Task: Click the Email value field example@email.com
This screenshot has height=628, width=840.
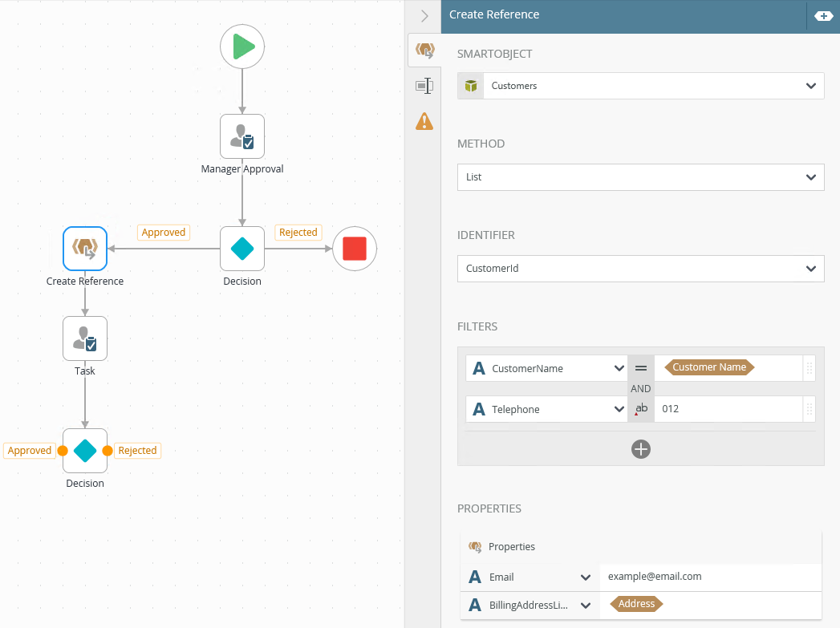Action: [x=710, y=577]
